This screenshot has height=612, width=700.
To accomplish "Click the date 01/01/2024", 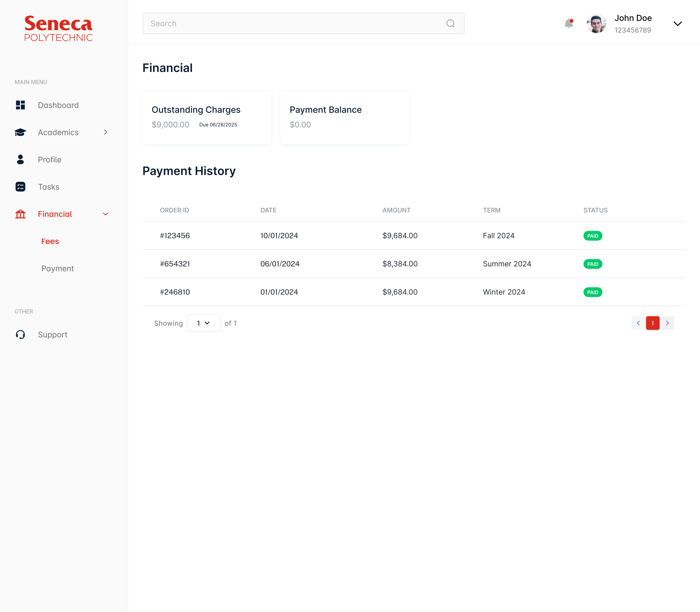I will [279, 292].
